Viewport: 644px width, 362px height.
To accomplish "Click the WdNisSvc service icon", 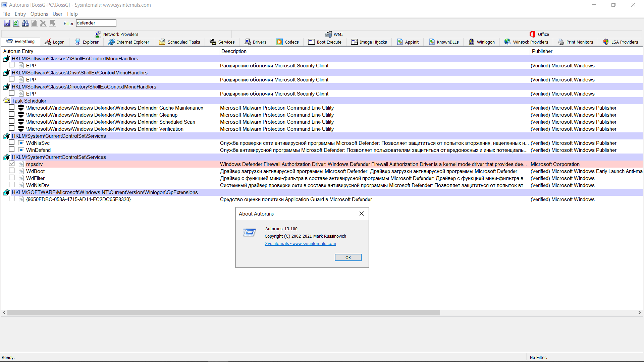I will pyautogui.click(x=21, y=143).
